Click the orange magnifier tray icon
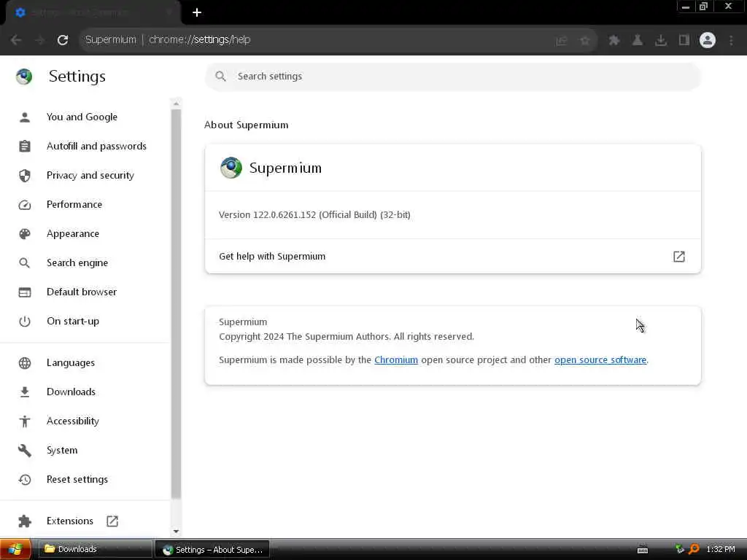 click(x=694, y=549)
